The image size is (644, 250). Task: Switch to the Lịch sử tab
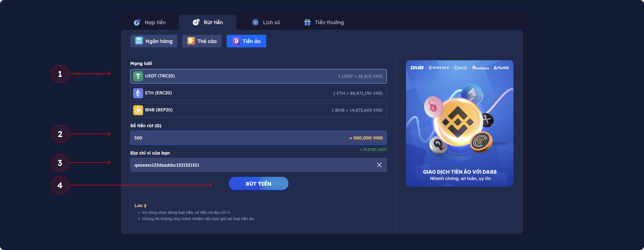tap(266, 22)
